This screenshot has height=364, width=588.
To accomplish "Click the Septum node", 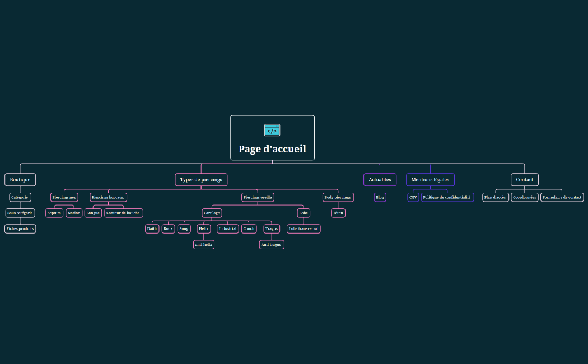I will (54, 213).
